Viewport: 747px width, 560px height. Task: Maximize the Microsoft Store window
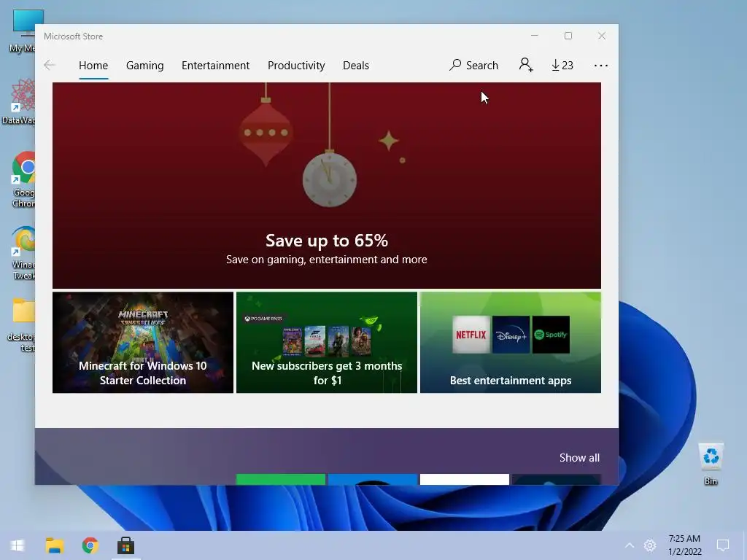(568, 36)
